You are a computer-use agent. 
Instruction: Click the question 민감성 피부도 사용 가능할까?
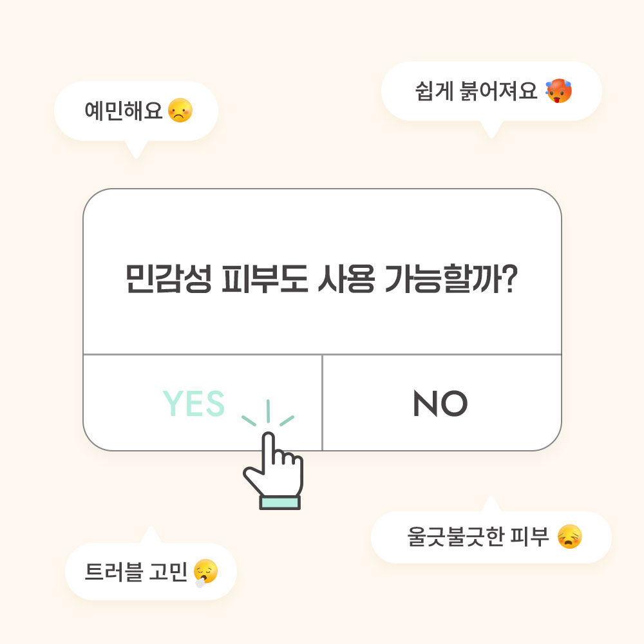[x=321, y=279]
